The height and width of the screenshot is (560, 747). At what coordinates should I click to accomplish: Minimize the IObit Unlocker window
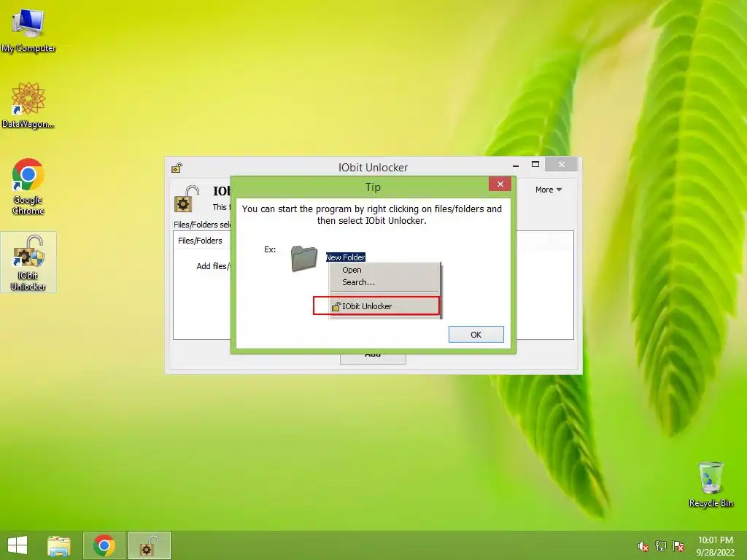point(516,165)
